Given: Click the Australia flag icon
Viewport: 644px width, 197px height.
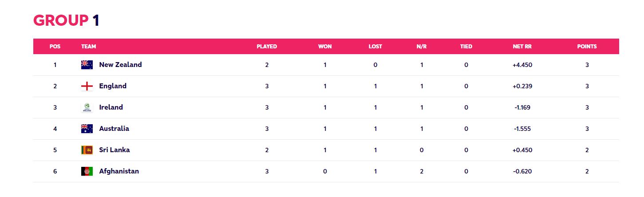Looking at the screenshot, I should (87, 129).
